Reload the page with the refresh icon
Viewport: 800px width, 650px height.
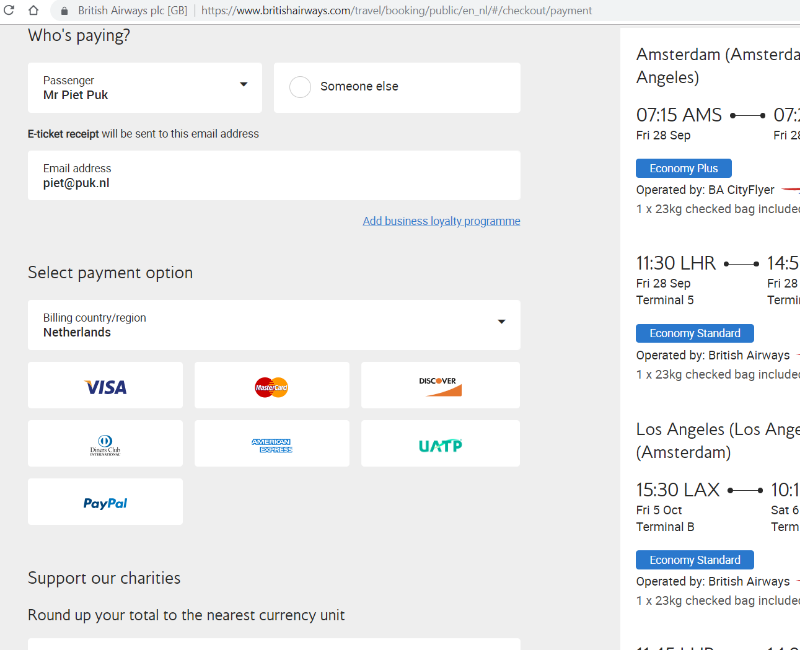(x=8, y=10)
